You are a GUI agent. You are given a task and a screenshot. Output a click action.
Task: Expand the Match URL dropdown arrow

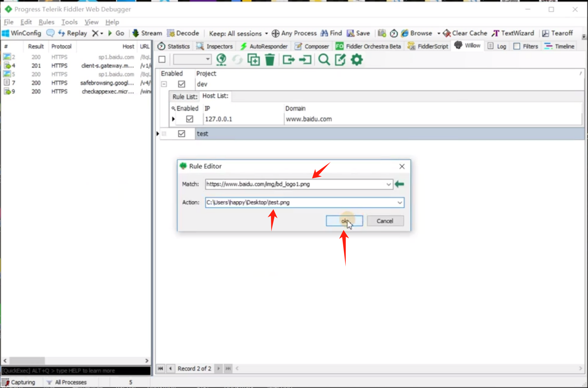point(388,185)
